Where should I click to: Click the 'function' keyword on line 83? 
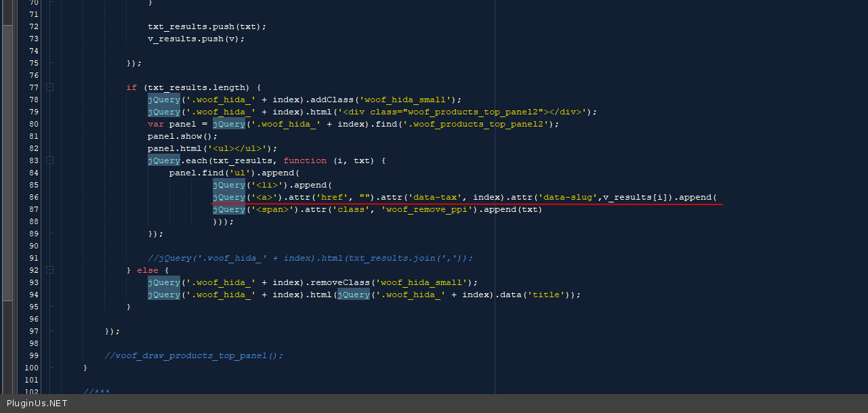tap(305, 160)
